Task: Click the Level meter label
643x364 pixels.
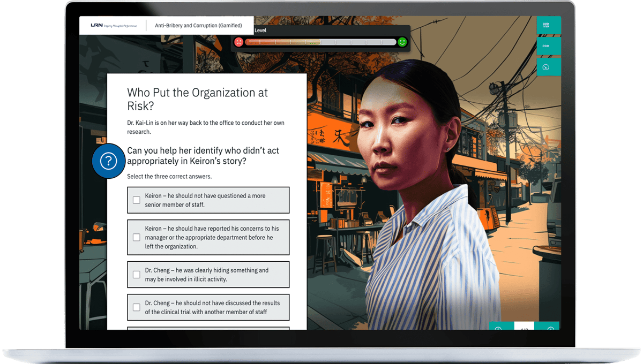Action: (x=260, y=31)
